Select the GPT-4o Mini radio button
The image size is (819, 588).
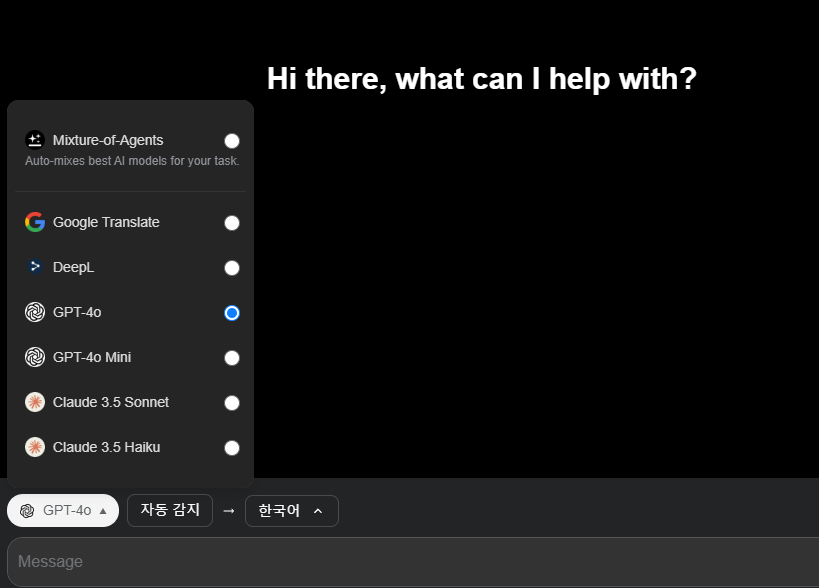(232, 358)
